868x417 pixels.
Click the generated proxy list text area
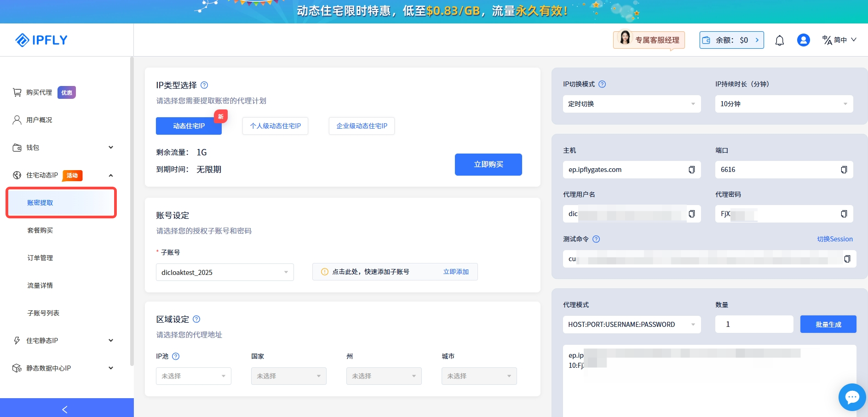(709, 381)
